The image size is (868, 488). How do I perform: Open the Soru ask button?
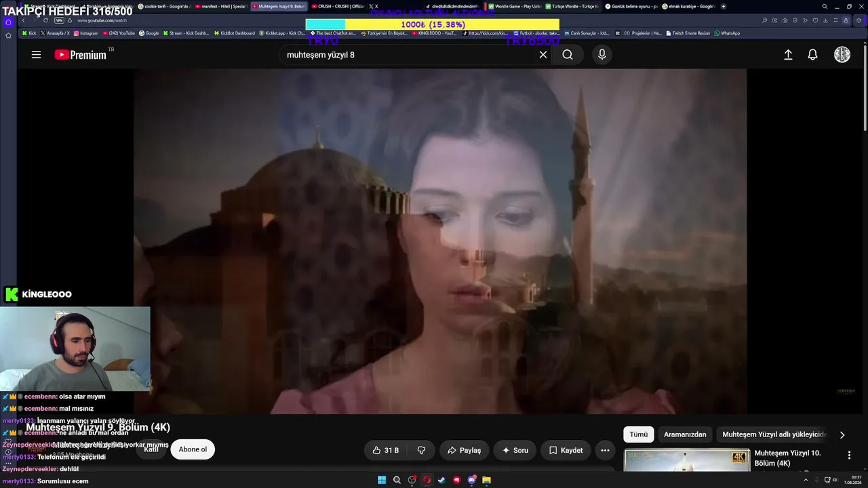[x=515, y=450]
